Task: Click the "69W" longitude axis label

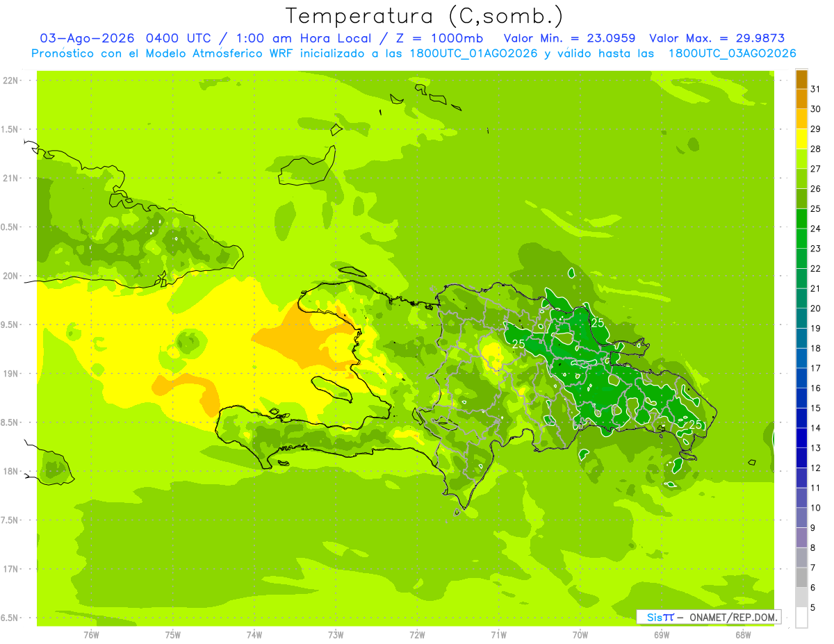Action: 662,635
